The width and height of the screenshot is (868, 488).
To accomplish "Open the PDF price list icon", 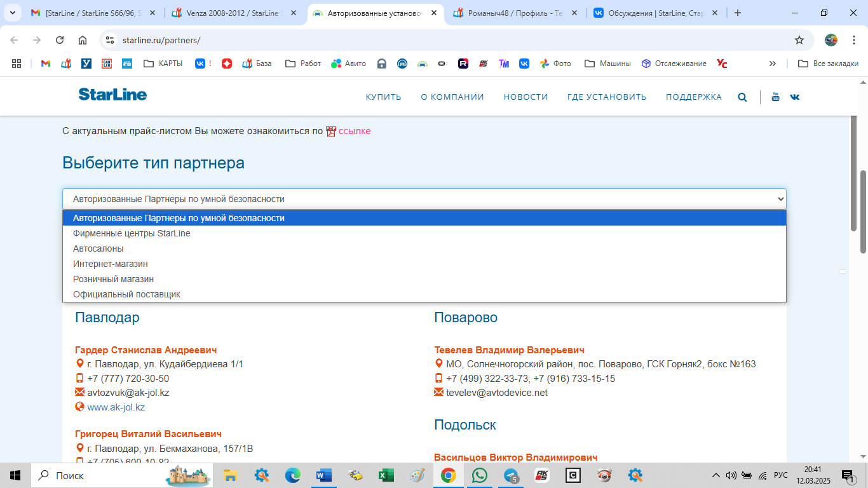I will coord(330,131).
